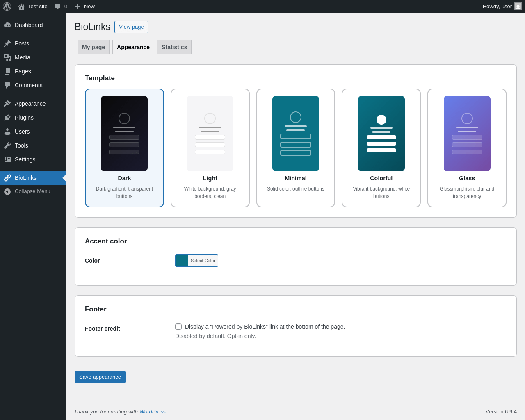Open Pages from the sidebar menu

[x=33, y=71]
